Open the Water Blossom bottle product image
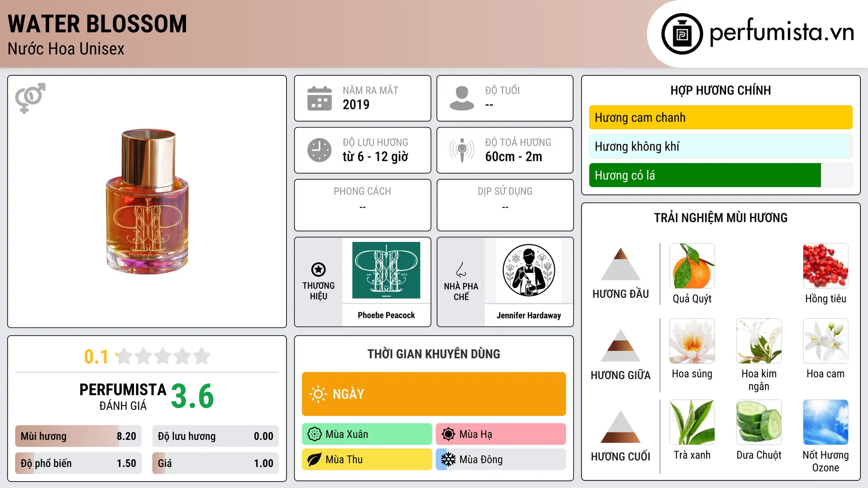The image size is (868, 488). coord(147,202)
